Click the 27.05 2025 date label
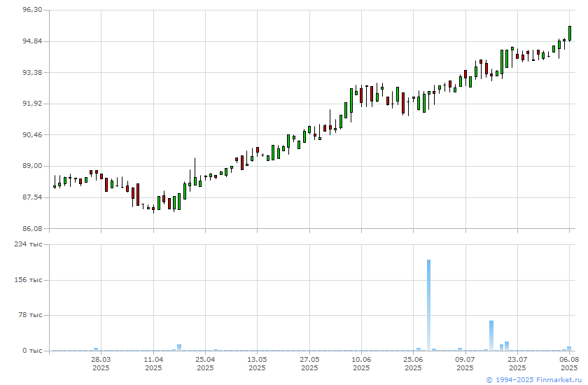Screen dimensions: 588x385 pos(309,363)
